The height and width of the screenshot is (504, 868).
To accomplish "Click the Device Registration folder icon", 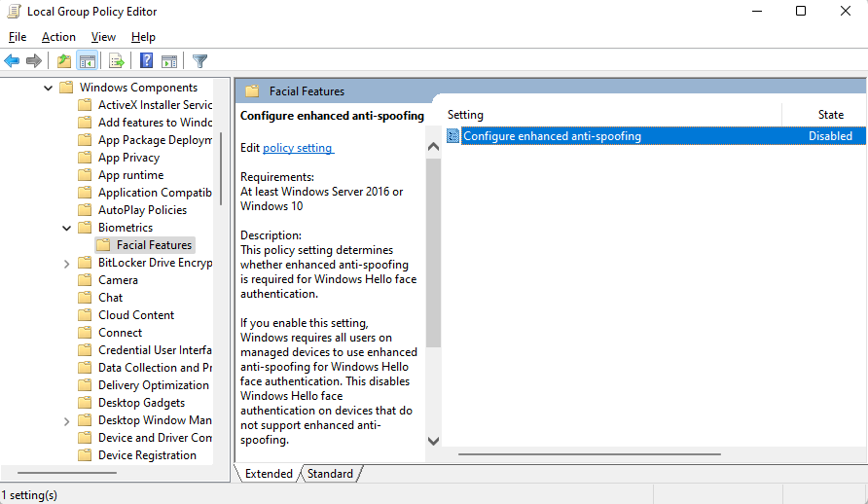I will (x=85, y=455).
